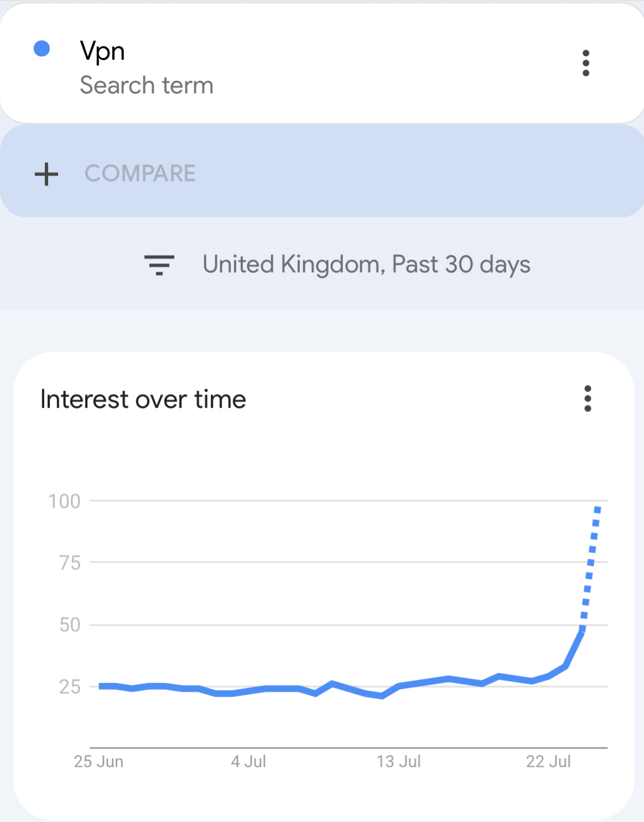
Task: Click the Search term subtitle
Action: click(x=147, y=86)
